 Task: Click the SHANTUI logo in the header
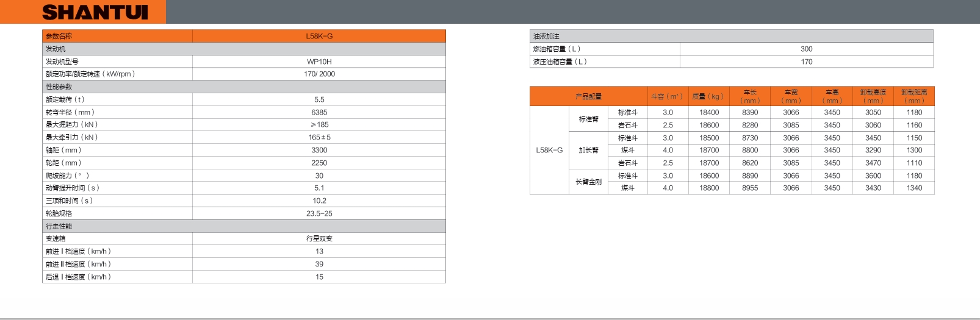[95, 12]
